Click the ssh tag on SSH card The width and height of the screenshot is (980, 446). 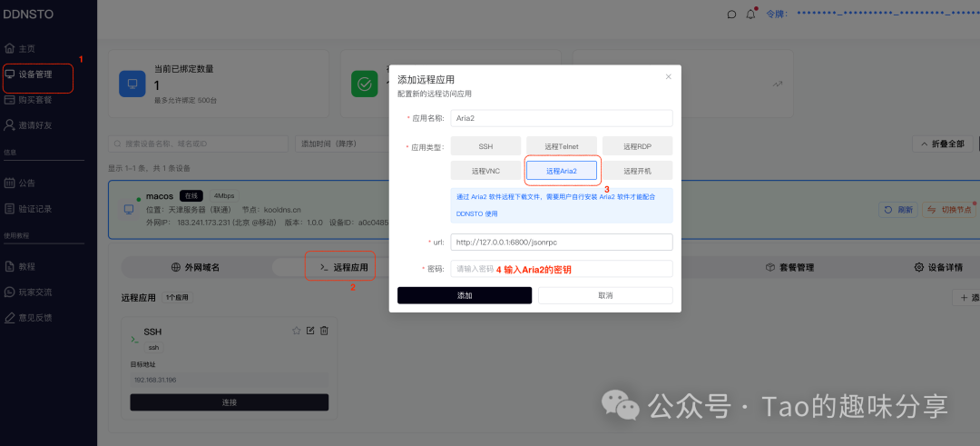click(153, 347)
